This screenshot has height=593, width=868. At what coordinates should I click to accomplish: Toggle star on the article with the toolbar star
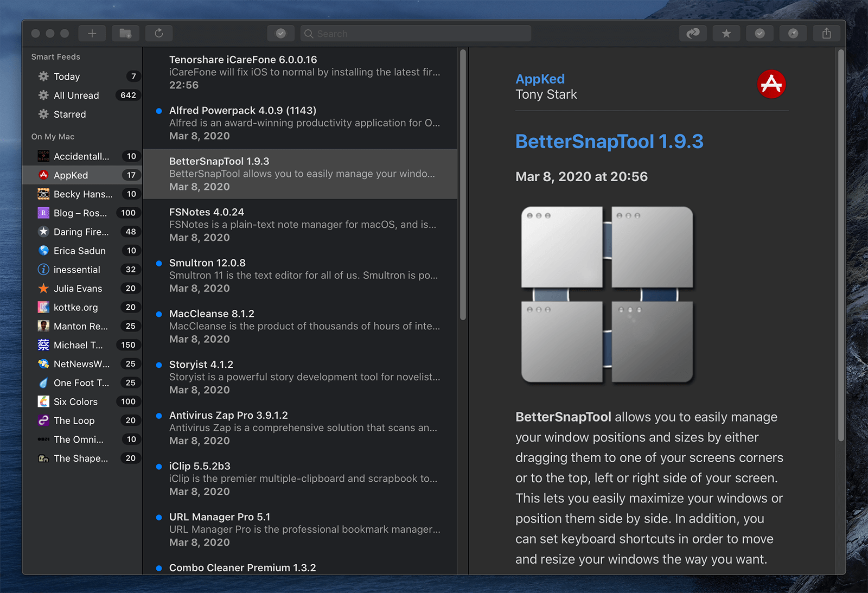726,34
